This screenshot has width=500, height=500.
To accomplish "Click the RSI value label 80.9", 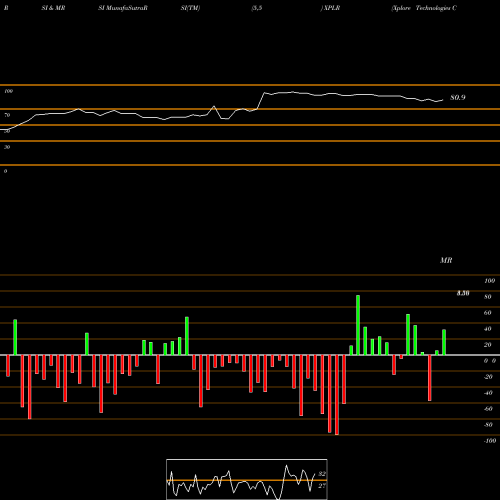I will 458,98.
